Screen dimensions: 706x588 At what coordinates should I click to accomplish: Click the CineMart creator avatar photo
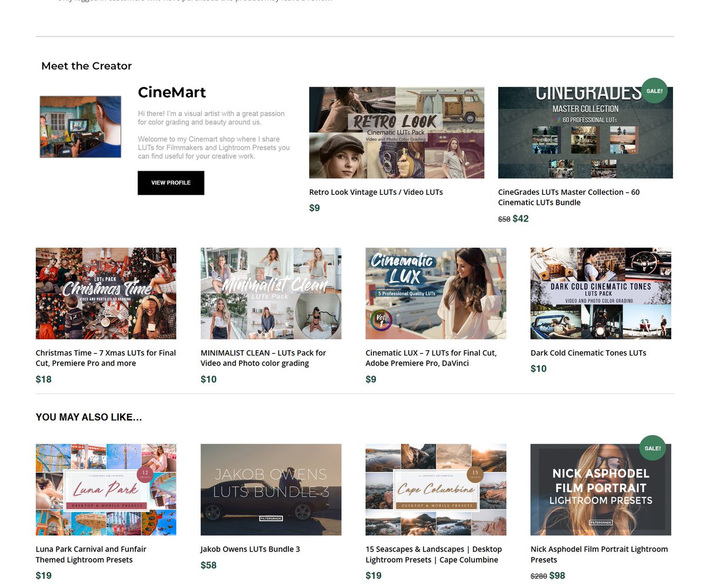[81, 127]
